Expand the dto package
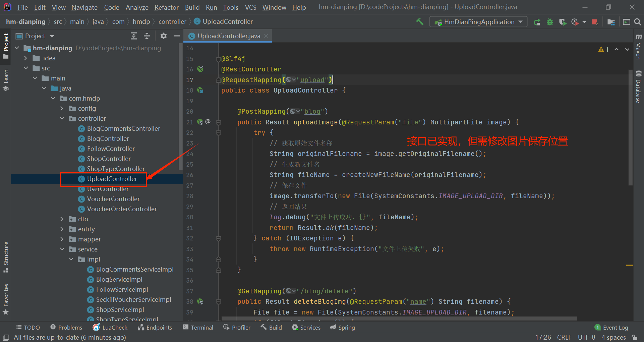The width and height of the screenshot is (644, 342). [62, 219]
